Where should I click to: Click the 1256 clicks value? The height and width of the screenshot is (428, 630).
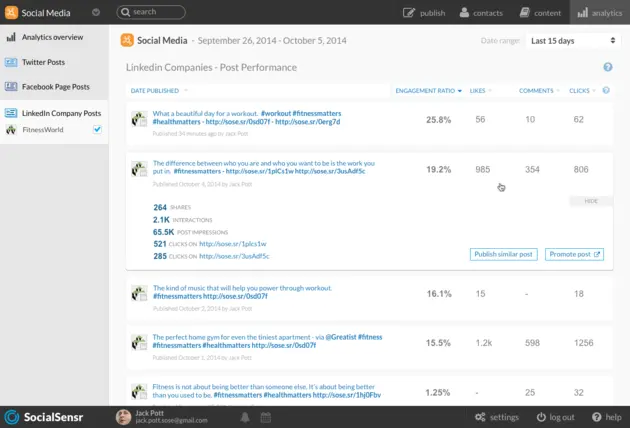pyautogui.click(x=583, y=343)
